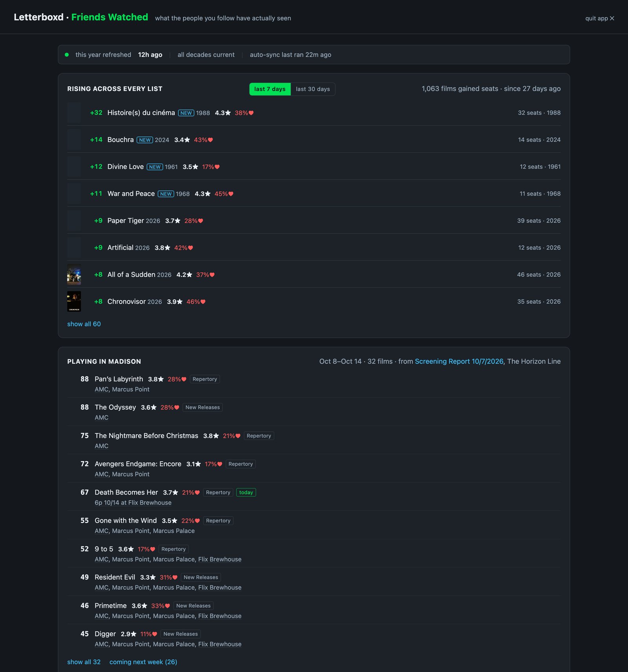Click the star rating icon for Bouchra
The image size is (628, 672).
(x=187, y=140)
